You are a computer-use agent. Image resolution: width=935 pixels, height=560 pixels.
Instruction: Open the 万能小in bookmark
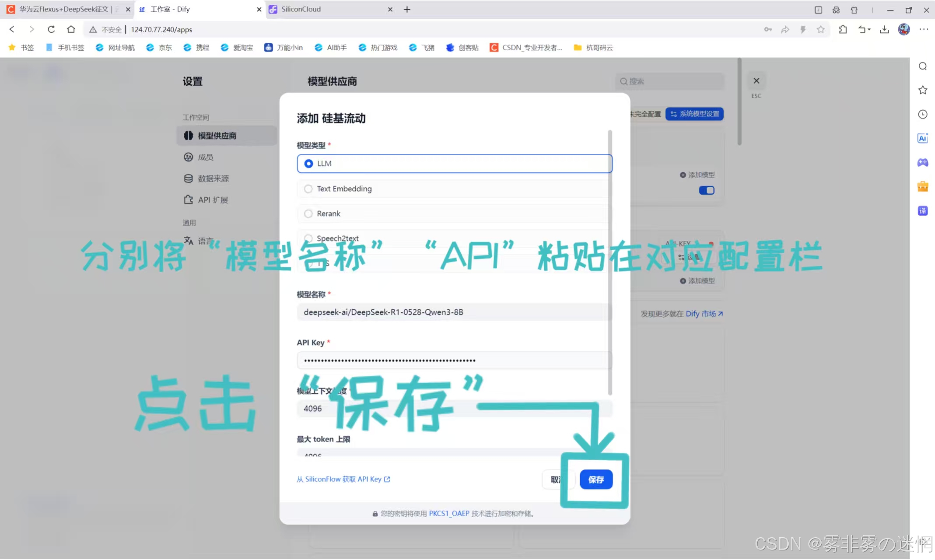284,47
